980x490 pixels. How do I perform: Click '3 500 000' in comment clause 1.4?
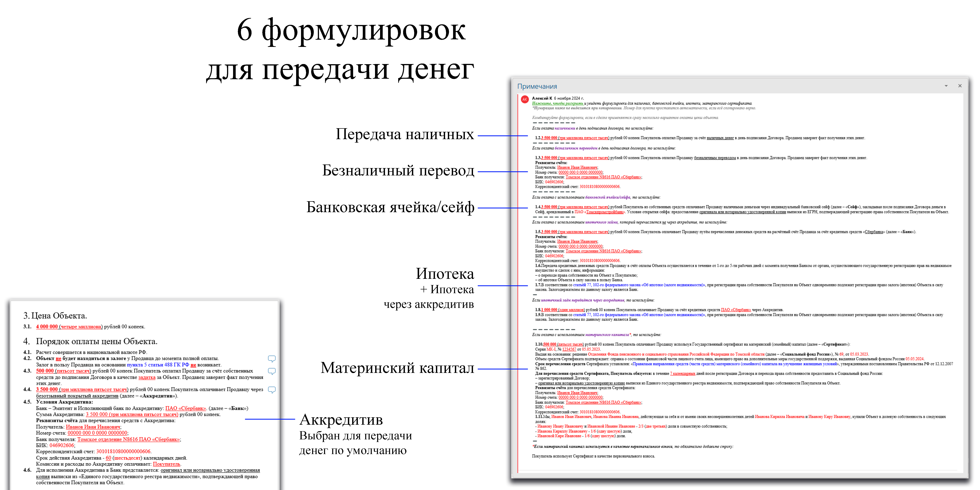(x=549, y=207)
